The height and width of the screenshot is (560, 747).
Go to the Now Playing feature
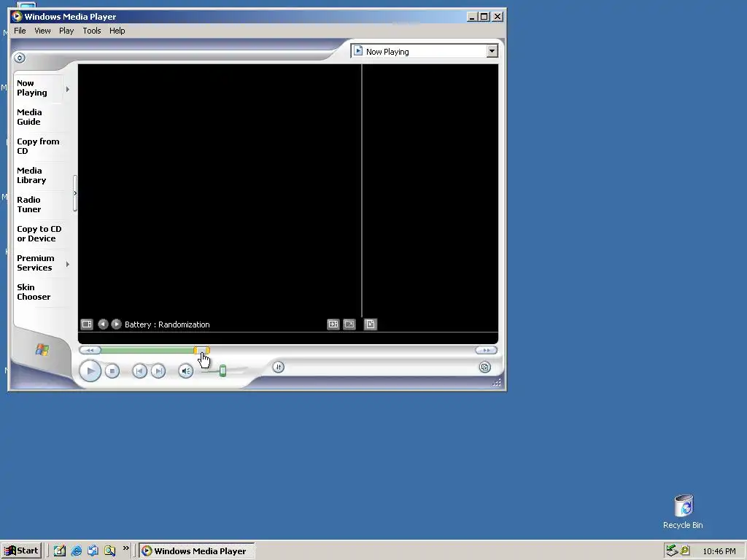[x=32, y=88]
